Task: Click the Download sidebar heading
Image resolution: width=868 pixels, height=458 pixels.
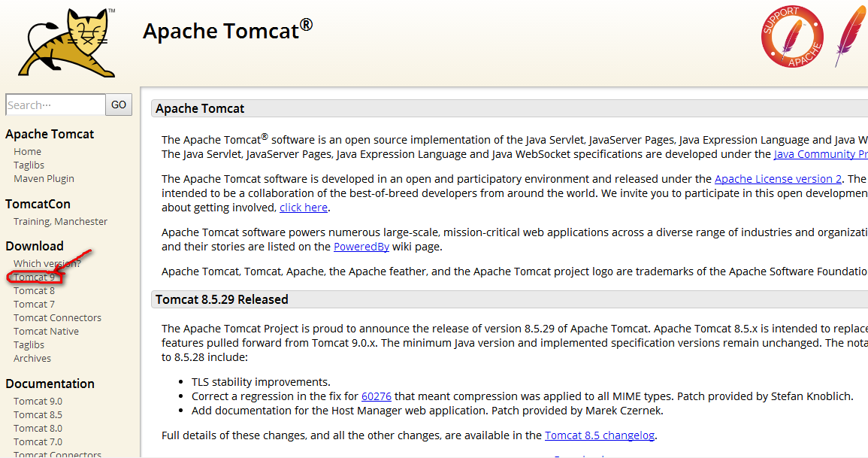Action: (x=35, y=246)
